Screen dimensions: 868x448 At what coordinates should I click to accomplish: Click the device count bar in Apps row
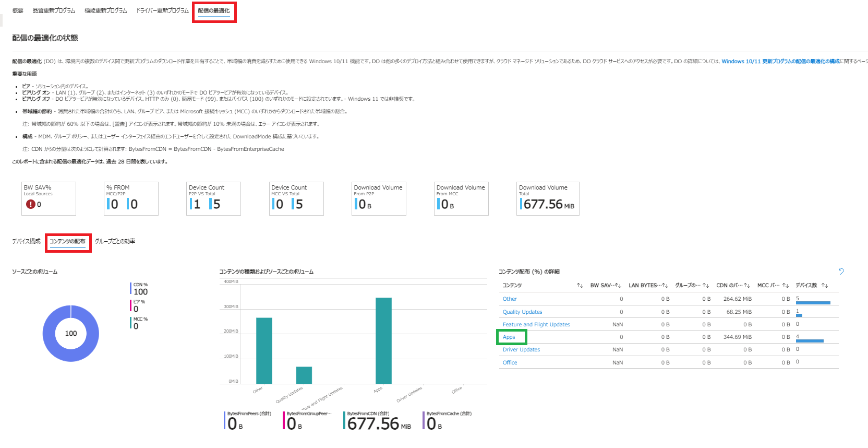point(810,341)
